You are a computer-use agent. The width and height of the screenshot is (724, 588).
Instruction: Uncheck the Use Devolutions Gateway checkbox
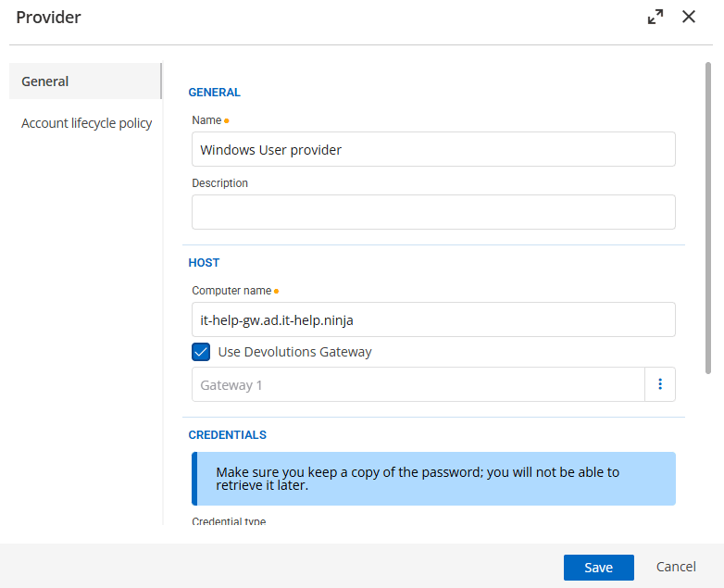tap(201, 352)
